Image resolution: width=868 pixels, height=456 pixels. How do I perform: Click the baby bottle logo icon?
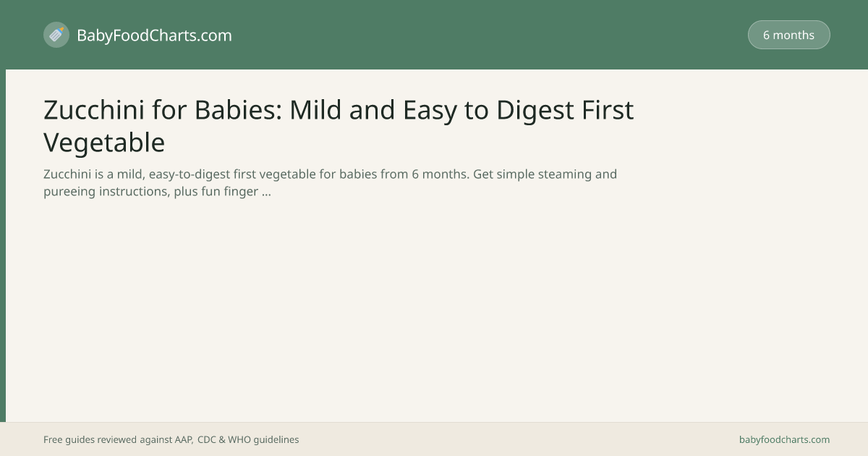pyautogui.click(x=56, y=35)
